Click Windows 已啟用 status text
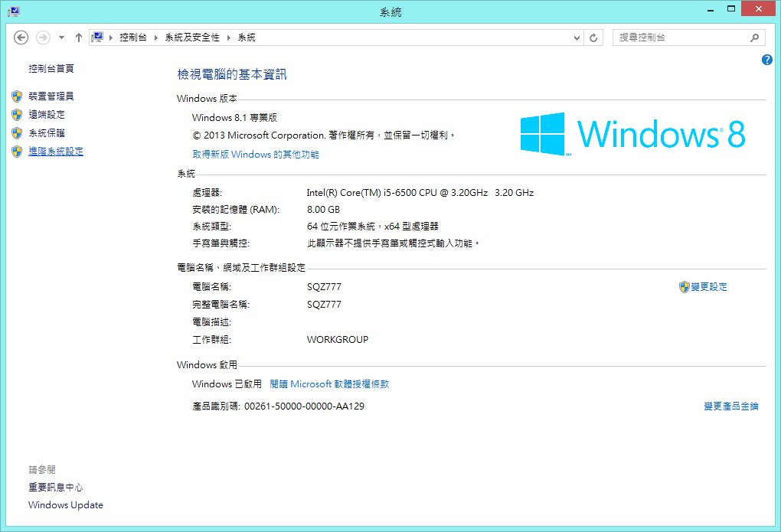 click(227, 384)
